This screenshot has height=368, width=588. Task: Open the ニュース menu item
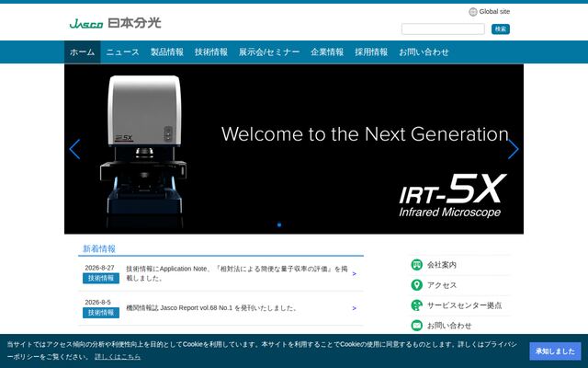(122, 52)
